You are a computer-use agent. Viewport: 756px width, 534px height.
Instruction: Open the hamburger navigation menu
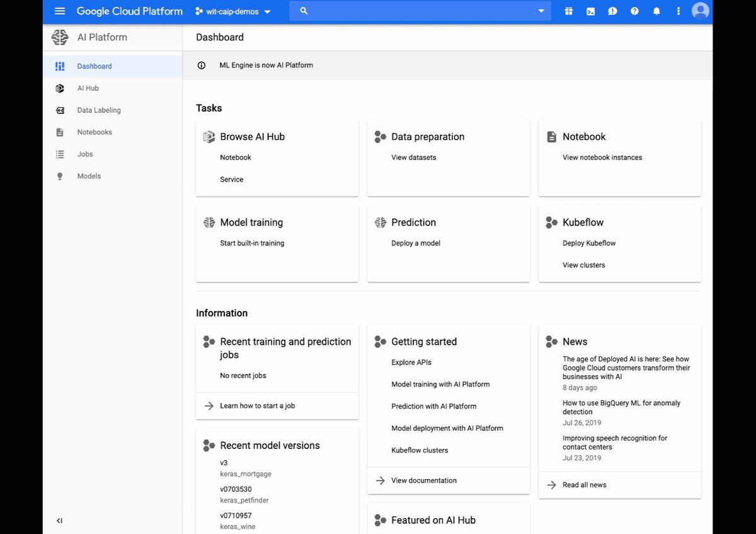(x=60, y=11)
